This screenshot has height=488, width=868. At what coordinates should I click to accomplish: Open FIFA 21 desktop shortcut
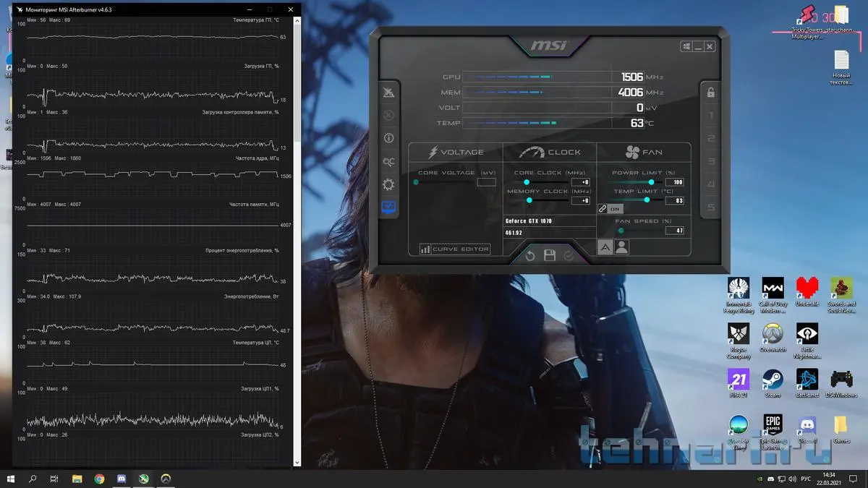pos(739,383)
